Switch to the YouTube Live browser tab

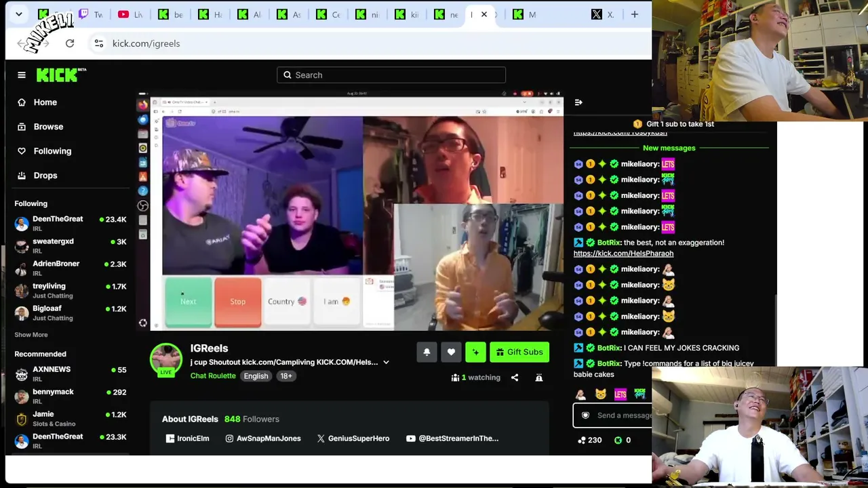click(x=131, y=14)
